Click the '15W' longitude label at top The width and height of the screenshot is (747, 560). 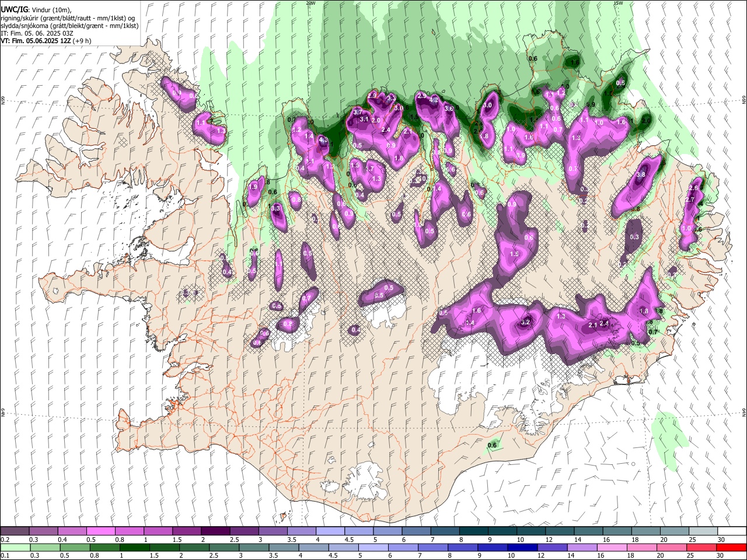[x=617, y=3]
